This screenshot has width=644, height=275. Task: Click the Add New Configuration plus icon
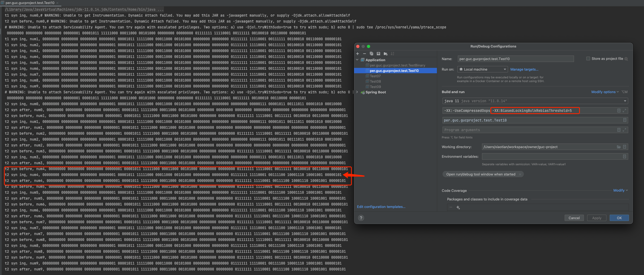(x=358, y=54)
